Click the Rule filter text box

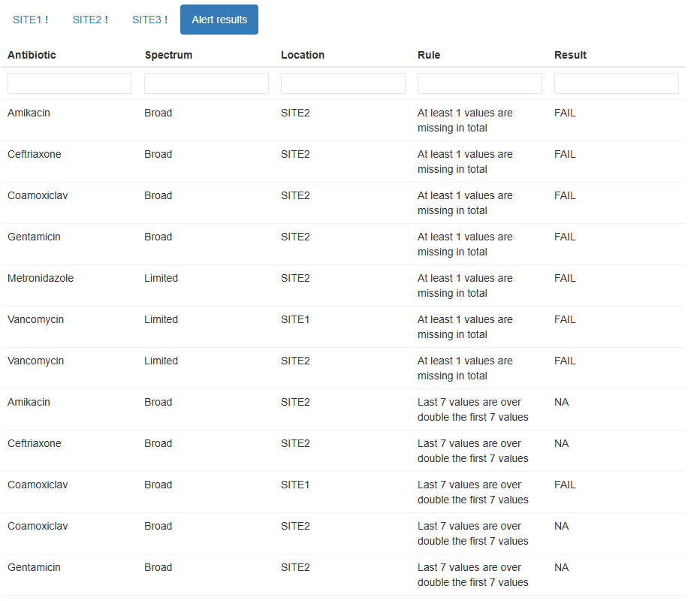[x=480, y=83]
